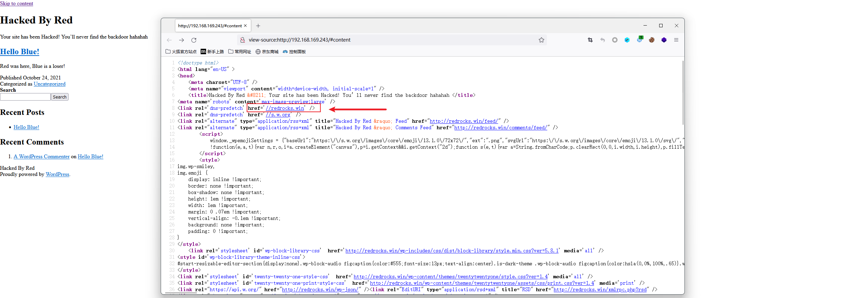Click 'Published October 24, 2021' text
Viewport: 868px width, 298px height.
pos(30,78)
